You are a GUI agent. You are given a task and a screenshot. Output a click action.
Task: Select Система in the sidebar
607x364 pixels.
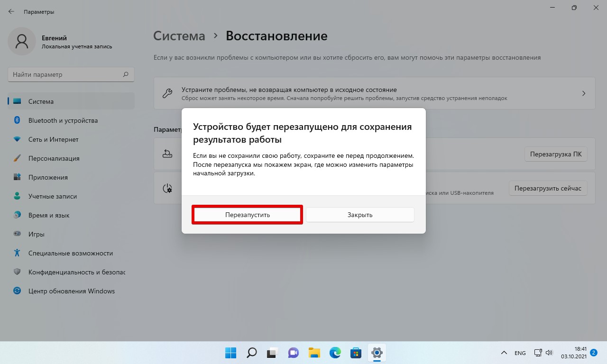click(71, 101)
